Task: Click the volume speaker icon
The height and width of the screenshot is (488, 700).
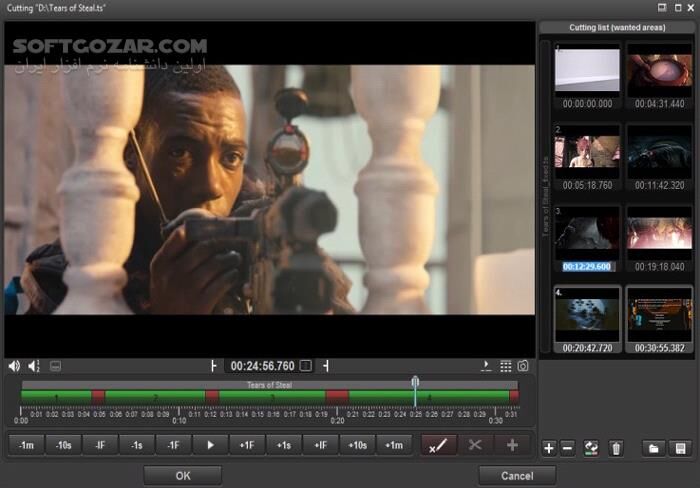Action: tap(14, 366)
